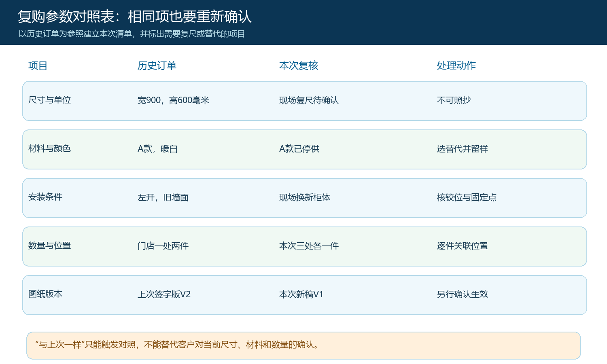
Task: Click the cell 现场换新柜体
Action: pos(305,197)
